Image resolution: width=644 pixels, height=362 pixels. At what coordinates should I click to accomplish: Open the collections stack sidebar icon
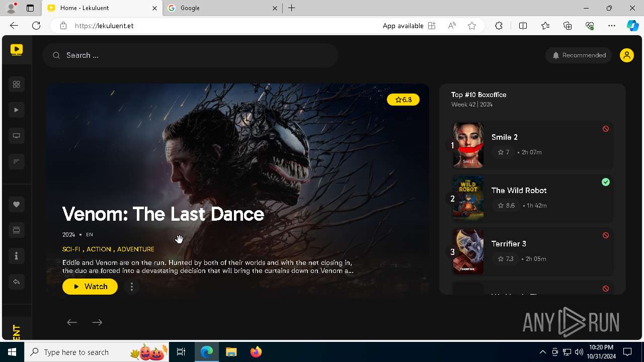[x=16, y=230]
